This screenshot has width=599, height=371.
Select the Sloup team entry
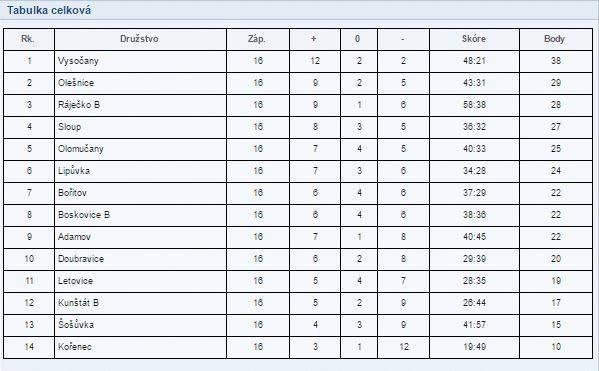[x=70, y=127]
